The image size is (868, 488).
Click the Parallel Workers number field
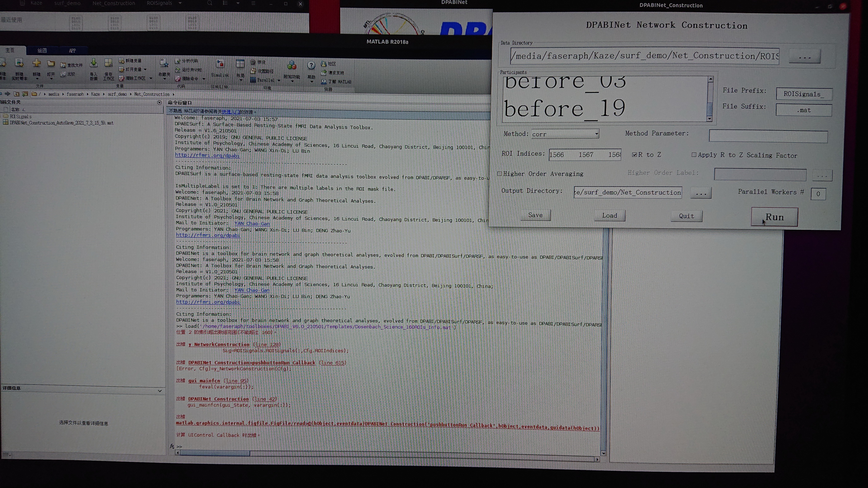(x=818, y=194)
